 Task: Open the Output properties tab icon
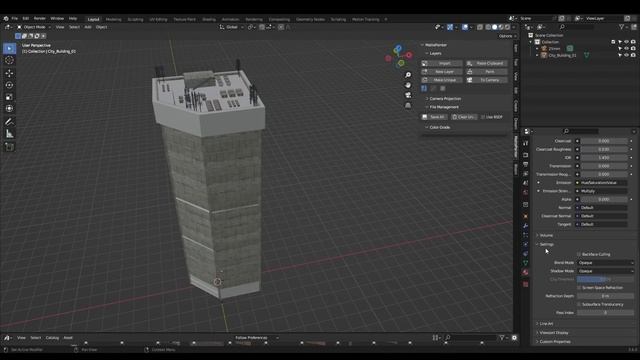click(x=526, y=164)
